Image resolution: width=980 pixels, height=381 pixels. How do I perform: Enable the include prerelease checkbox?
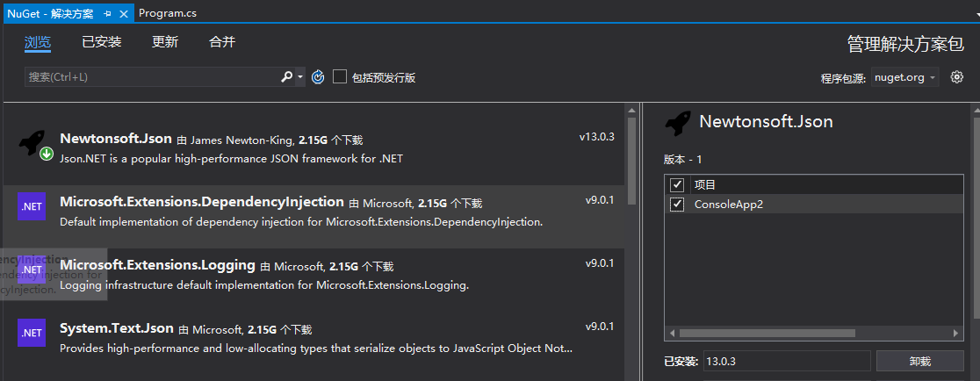pos(340,77)
